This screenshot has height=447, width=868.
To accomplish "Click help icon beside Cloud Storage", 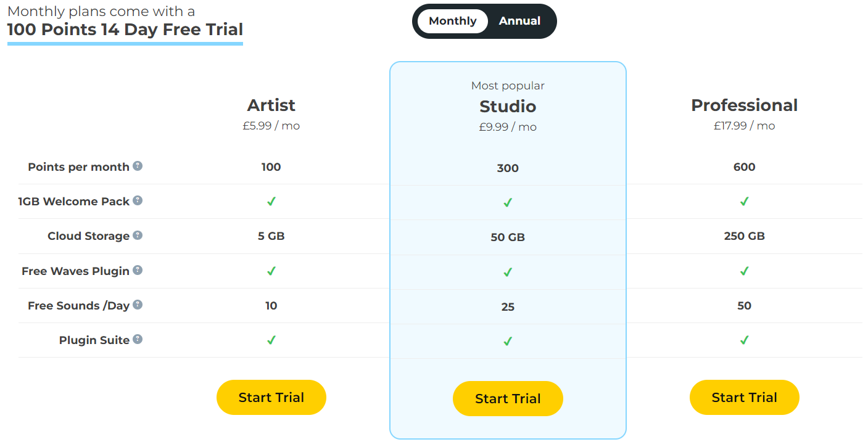I will (138, 235).
